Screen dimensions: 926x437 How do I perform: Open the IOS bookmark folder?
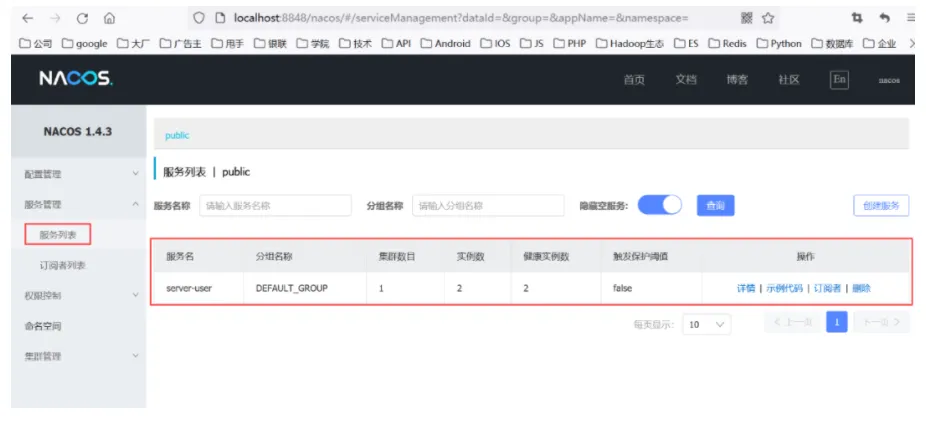(495, 44)
